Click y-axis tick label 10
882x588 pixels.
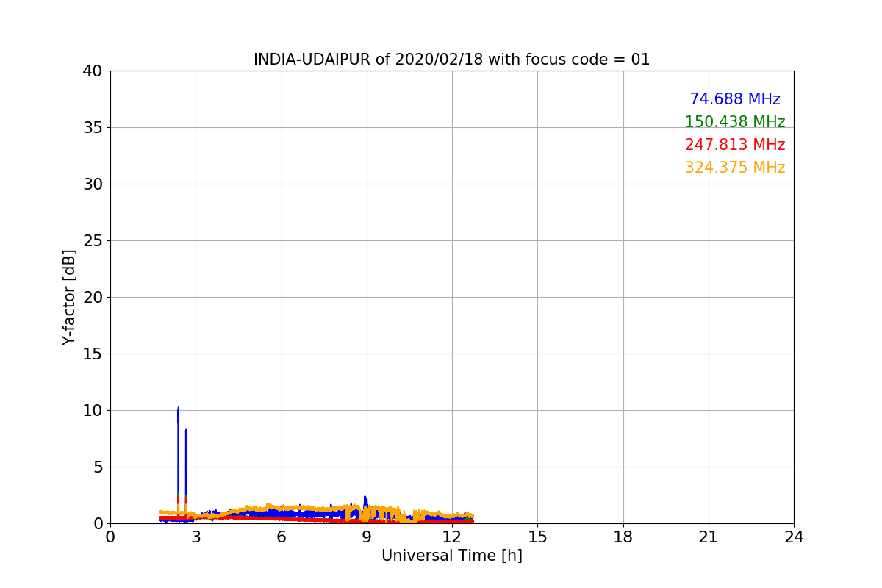[93, 411]
